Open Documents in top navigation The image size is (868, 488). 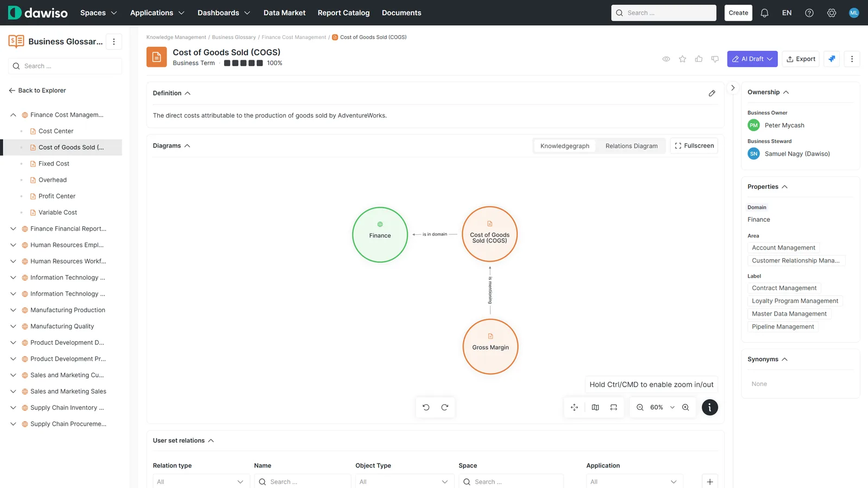[x=401, y=13]
